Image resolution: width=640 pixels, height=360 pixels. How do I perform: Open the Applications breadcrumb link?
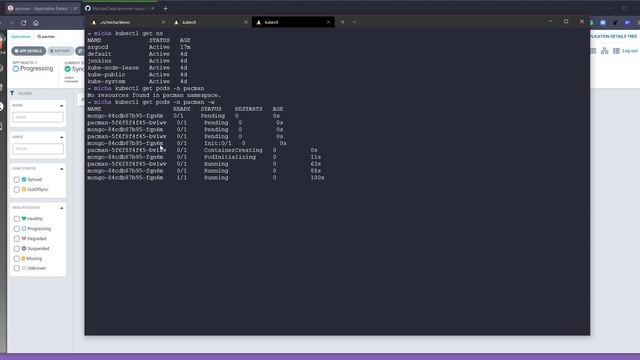(x=21, y=37)
